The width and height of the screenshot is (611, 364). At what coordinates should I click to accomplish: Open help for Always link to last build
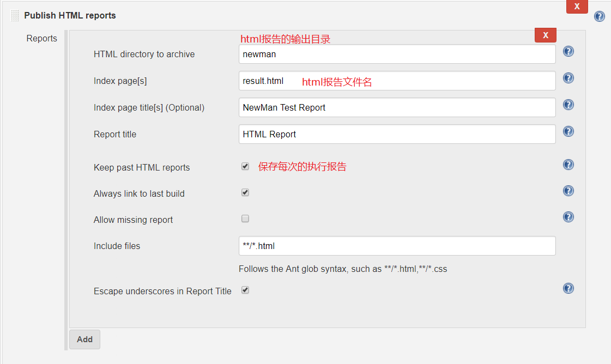568,191
